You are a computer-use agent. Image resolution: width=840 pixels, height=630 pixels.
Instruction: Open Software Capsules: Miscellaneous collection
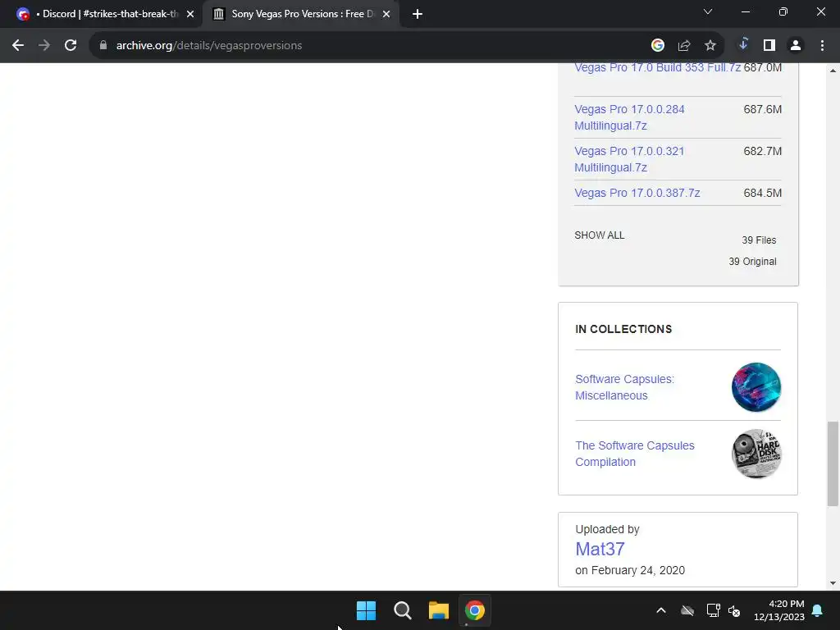624,387
